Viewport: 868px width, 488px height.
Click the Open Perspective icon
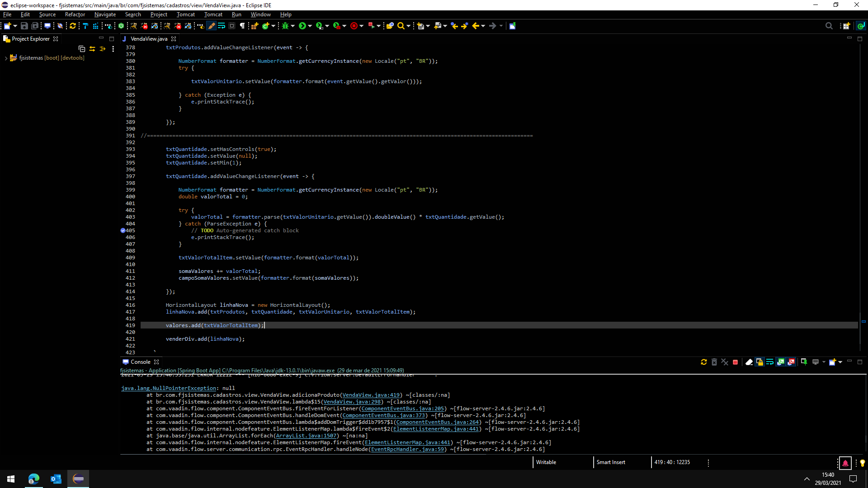click(847, 26)
